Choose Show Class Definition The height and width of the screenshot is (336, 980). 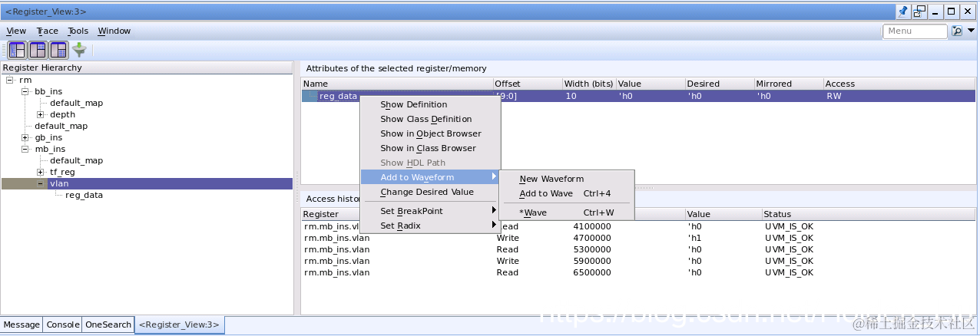pyautogui.click(x=430, y=119)
